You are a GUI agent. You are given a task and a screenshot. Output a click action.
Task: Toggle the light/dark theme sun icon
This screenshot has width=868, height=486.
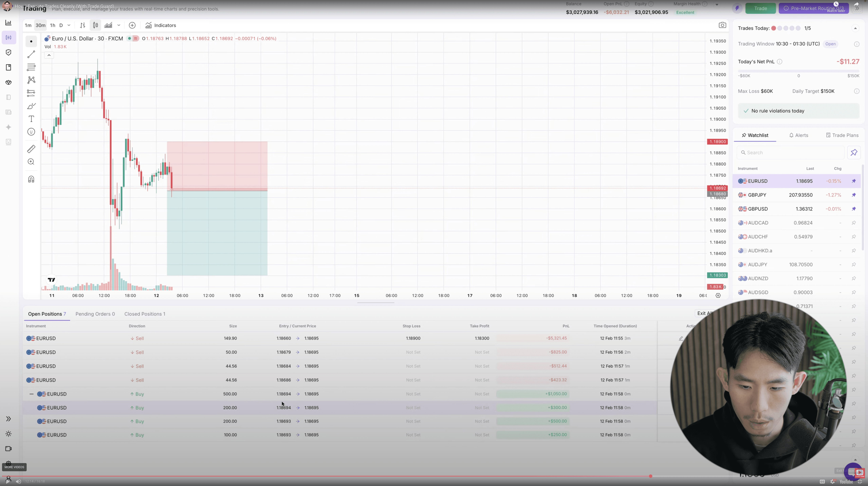pyautogui.click(x=8, y=434)
